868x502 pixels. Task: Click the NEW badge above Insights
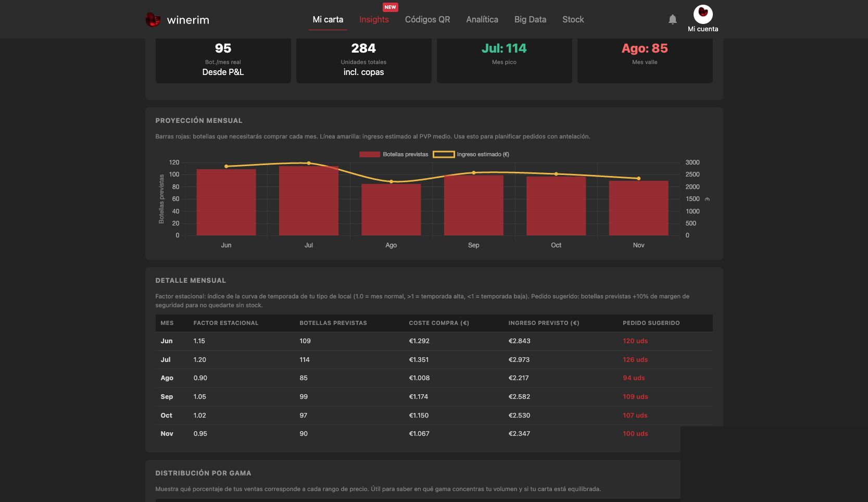point(390,7)
